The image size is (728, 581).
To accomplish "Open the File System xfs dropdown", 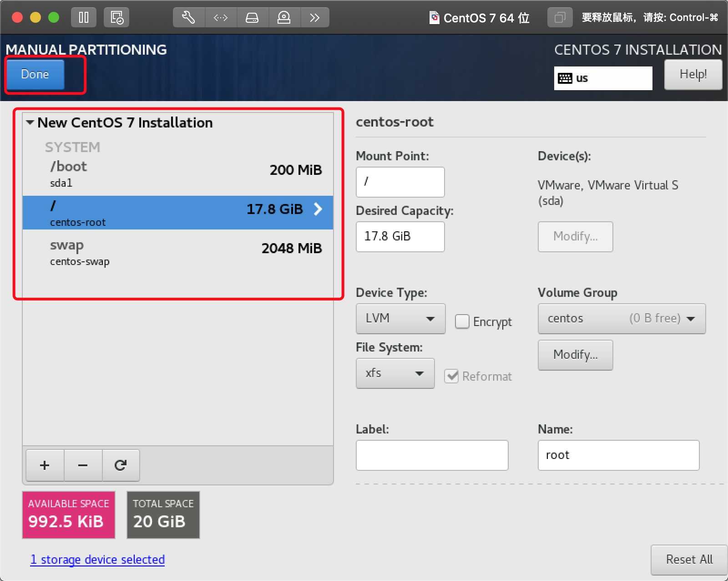I will 395,373.
